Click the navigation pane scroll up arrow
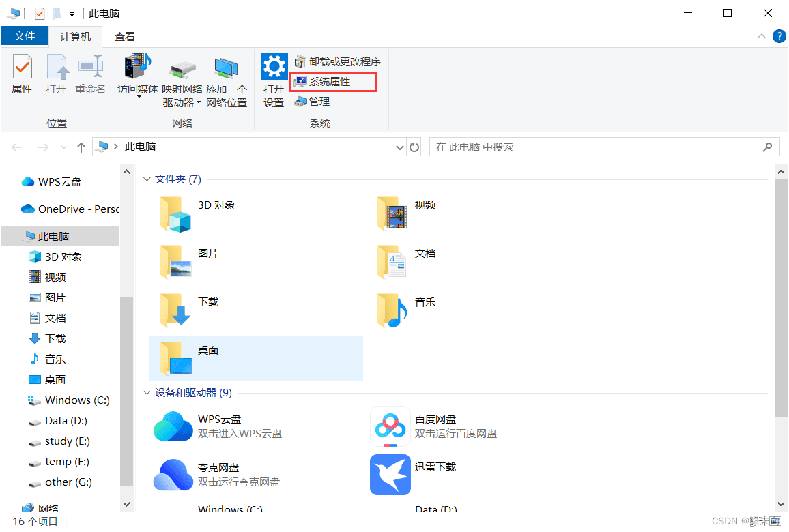This screenshot has width=789, height=532. 126,172
